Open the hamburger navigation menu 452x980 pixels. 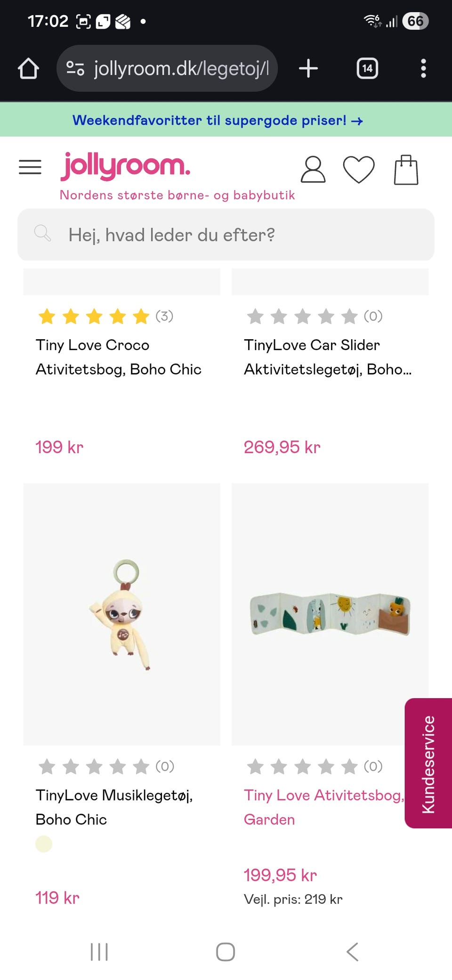tap(30, 167)
